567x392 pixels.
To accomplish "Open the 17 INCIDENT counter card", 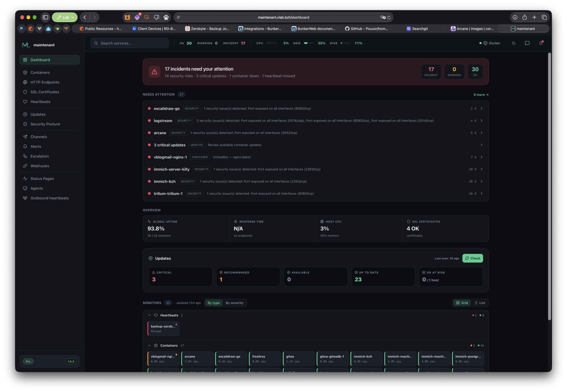I will tap(431, 71).
